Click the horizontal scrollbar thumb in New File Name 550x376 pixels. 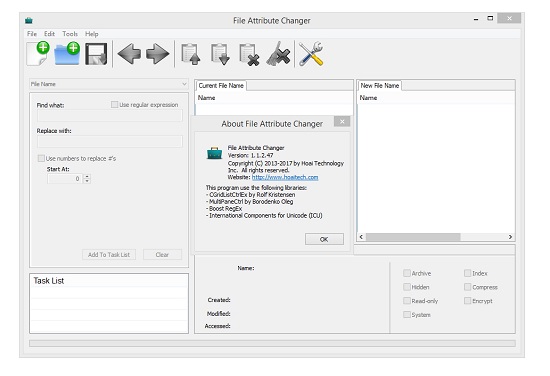click(x=412, y=237)
